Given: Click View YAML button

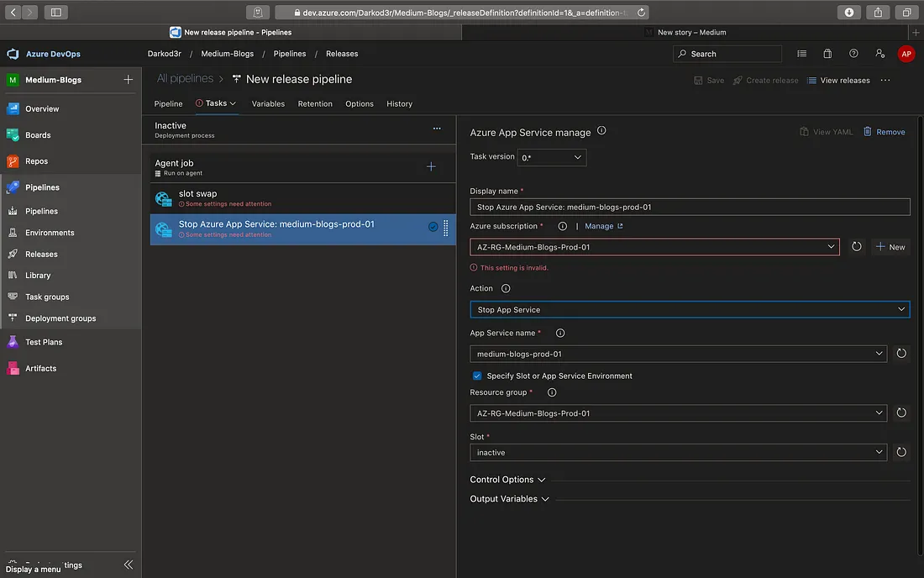Looking at the screenshot, I should point(827,132).
